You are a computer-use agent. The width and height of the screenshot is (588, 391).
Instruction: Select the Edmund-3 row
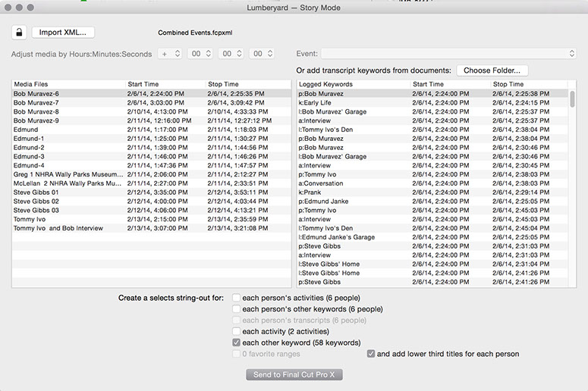point(152,157)
